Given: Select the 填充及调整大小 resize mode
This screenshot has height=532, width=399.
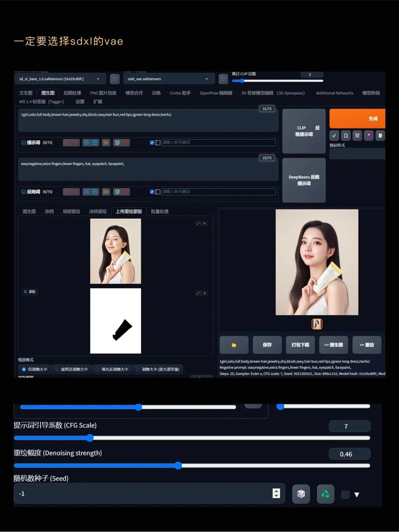Looking at the screenshot, I should click(x=111, y=369).
